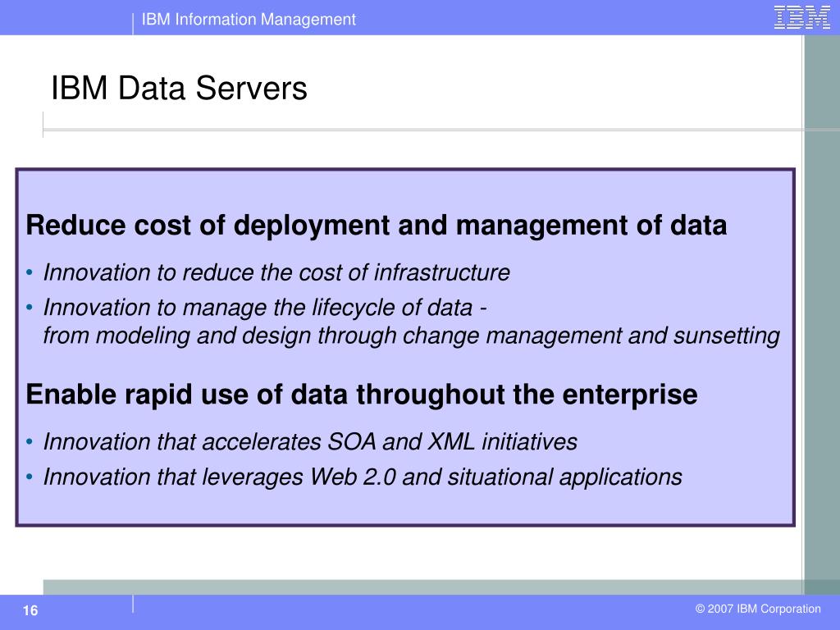The height and width of the screenshot is (630, 840).
Task: Select heading 'Reduce cost of deployment and management of data'
Action: coord(376,225)
